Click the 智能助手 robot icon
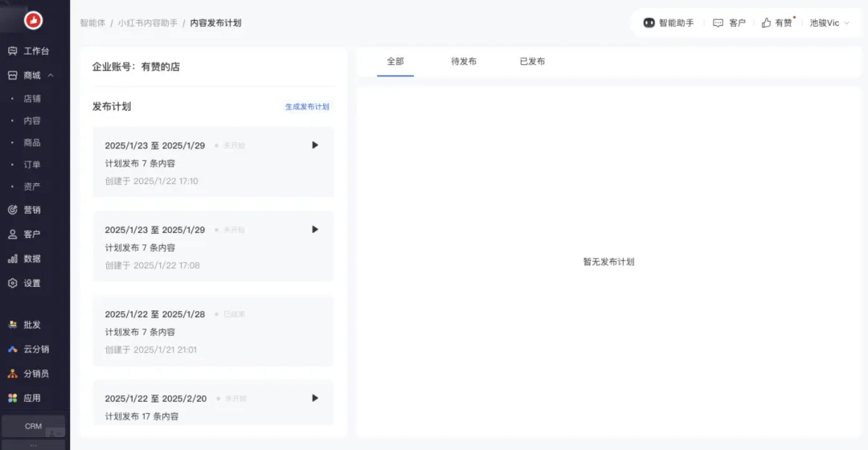The height and width of the screenshot is (450, 868). pyautogui.click(x=649, y=23)
